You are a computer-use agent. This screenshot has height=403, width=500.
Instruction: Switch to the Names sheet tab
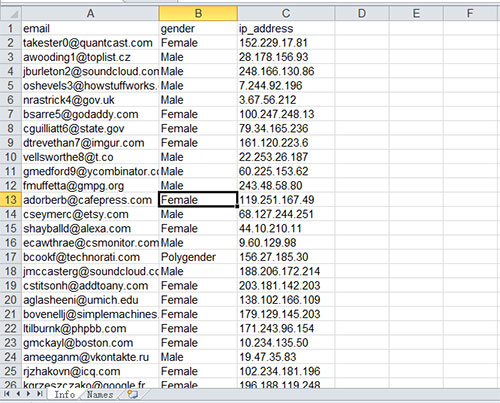(100, 395)
